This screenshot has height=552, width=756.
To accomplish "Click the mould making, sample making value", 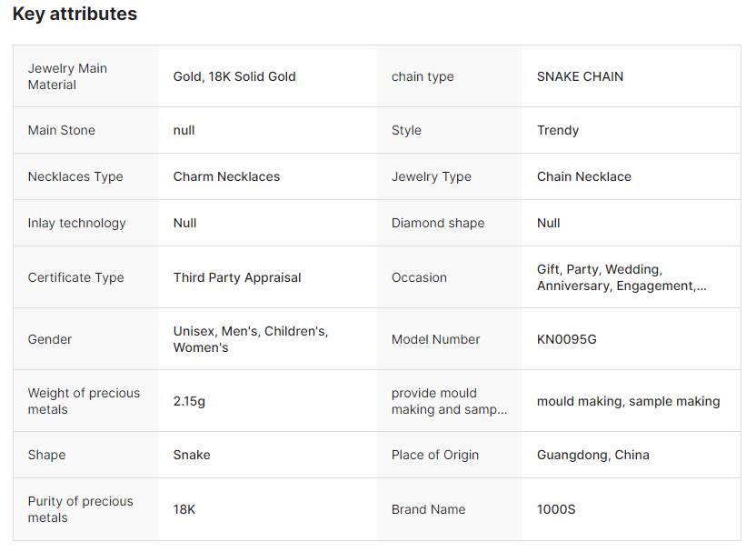I will 628,401.
